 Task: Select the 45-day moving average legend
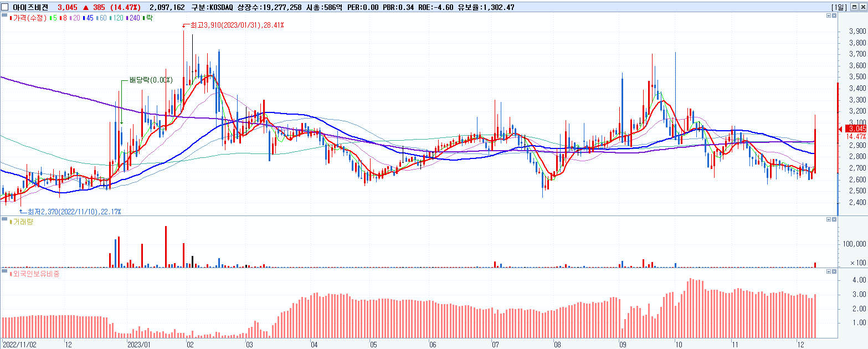click(88, 18)
